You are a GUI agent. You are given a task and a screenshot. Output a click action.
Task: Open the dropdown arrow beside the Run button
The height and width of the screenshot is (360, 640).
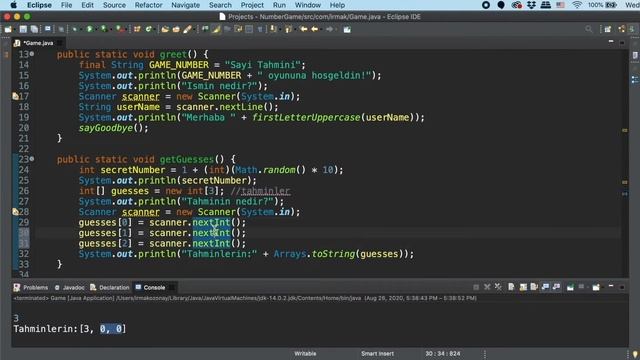coord(96,29)
